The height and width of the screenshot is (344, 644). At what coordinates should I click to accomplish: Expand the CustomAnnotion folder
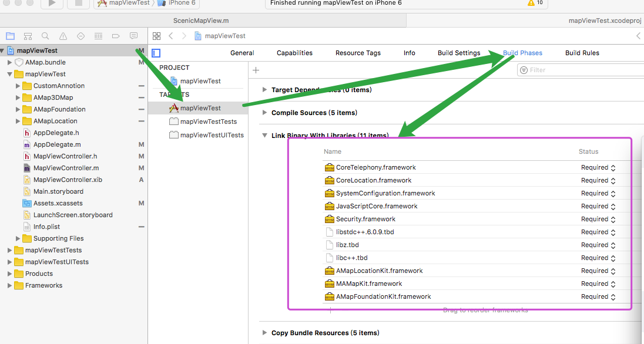point(18,86)
